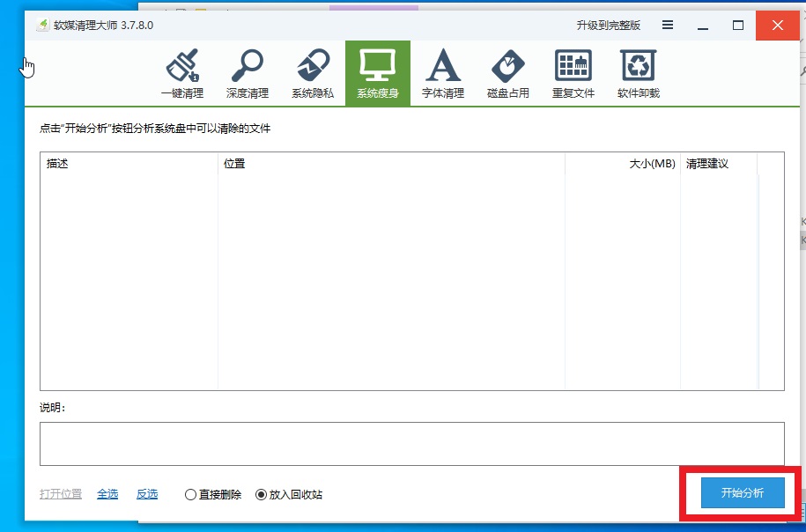Viewport: 806px width, 532px height.
Task: Select the 深度清理 magnifier icon
Action: (248, 74)
